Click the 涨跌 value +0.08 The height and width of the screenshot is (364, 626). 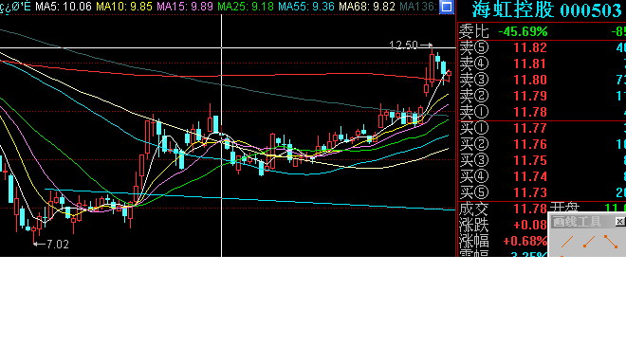tap(530, 225)
